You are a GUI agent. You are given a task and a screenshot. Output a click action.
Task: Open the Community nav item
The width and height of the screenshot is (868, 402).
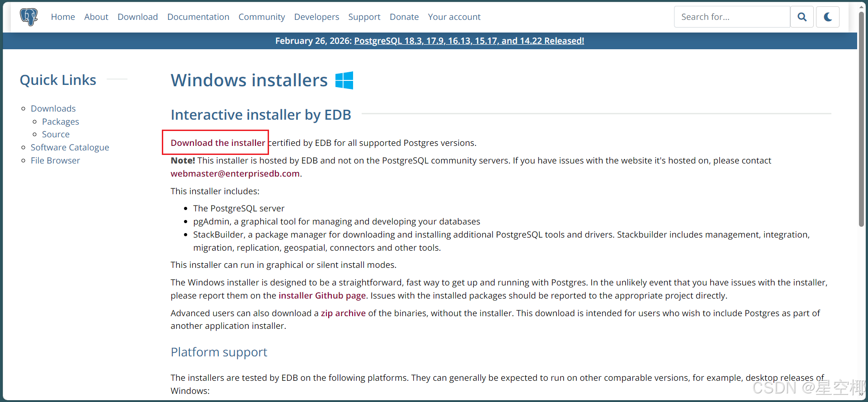pos(262,17)
